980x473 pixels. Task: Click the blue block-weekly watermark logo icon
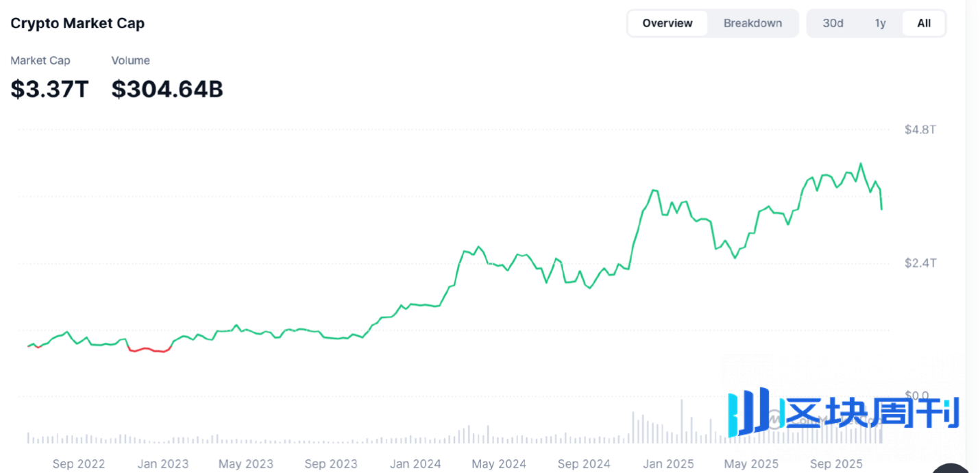749,412
